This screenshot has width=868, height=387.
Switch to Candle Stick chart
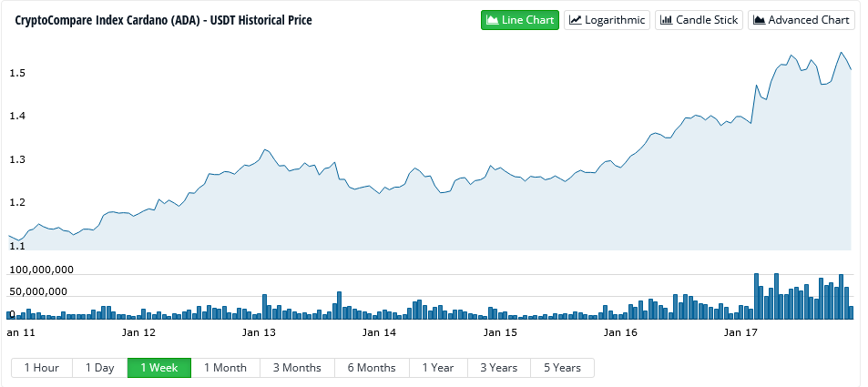[699, 20]
